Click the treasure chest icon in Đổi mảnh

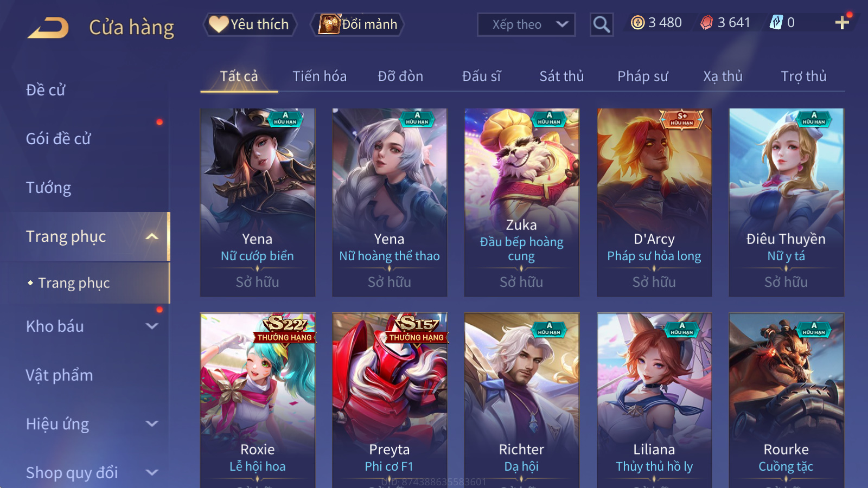(329, 24)
